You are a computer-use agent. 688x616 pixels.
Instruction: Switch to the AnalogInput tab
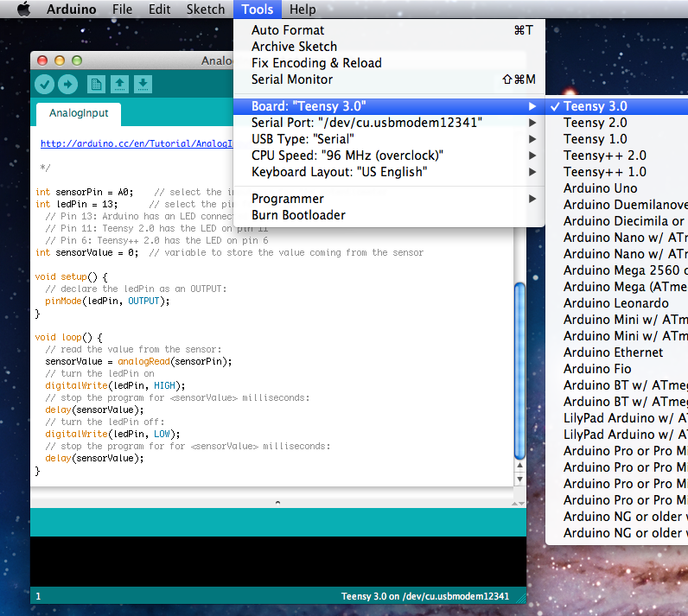pyautogui.click(x=79, y=113)
